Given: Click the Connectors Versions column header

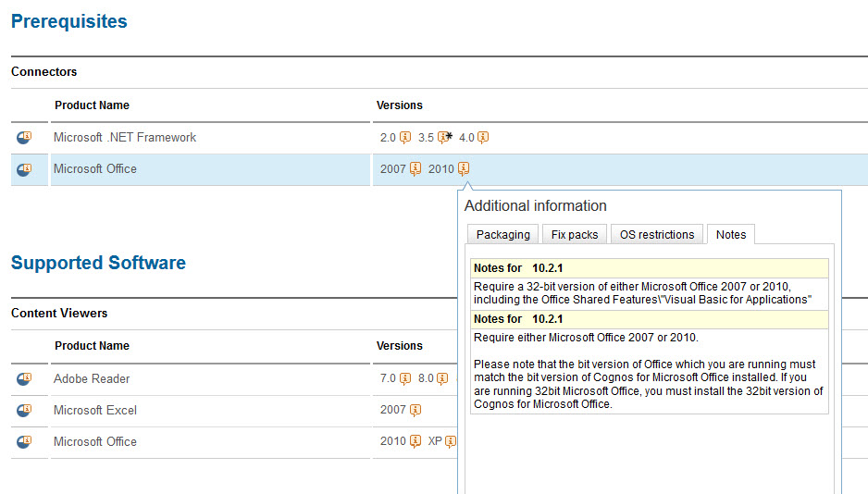Looking at the screenshot, I should click(x=399, y=105).
